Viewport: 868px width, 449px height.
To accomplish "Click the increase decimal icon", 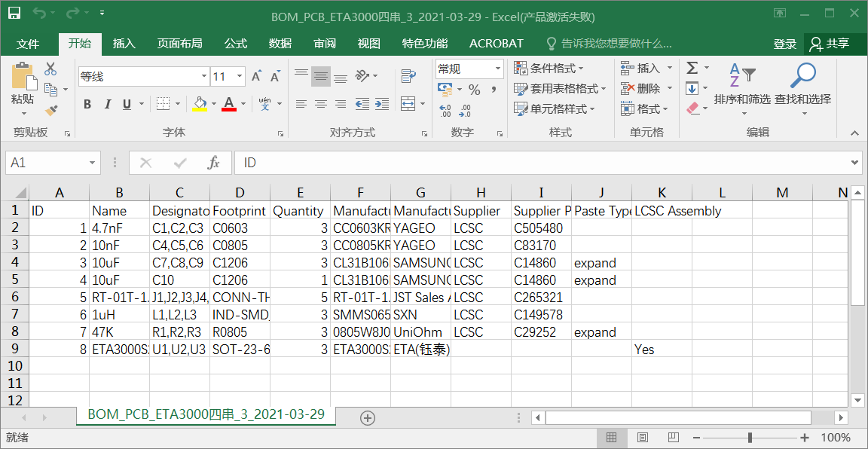I will pyautogui.click(x=445, y=111).
